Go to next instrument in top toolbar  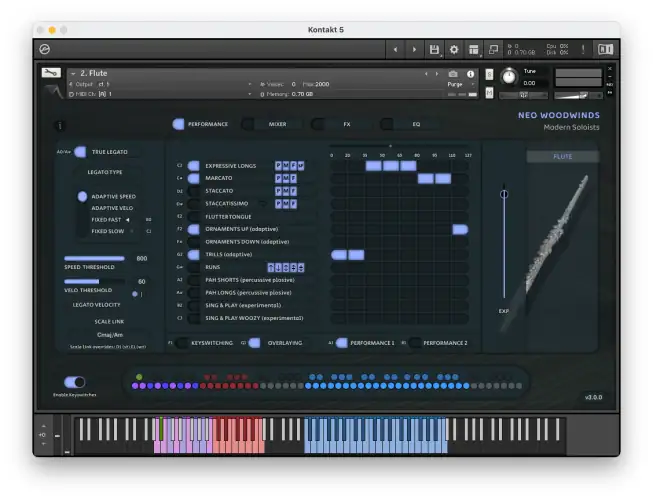tap(414, 50)
